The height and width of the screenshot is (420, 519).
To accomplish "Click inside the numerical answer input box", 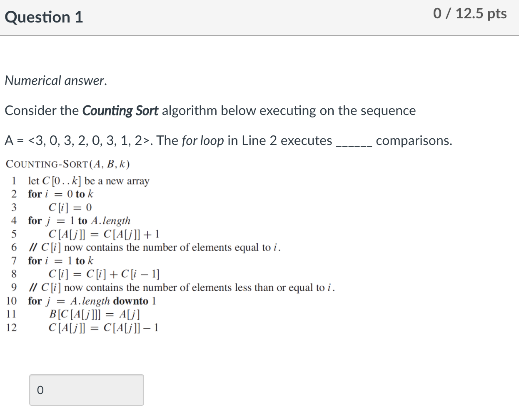I will pyautogui.click(x=86, y=390).
